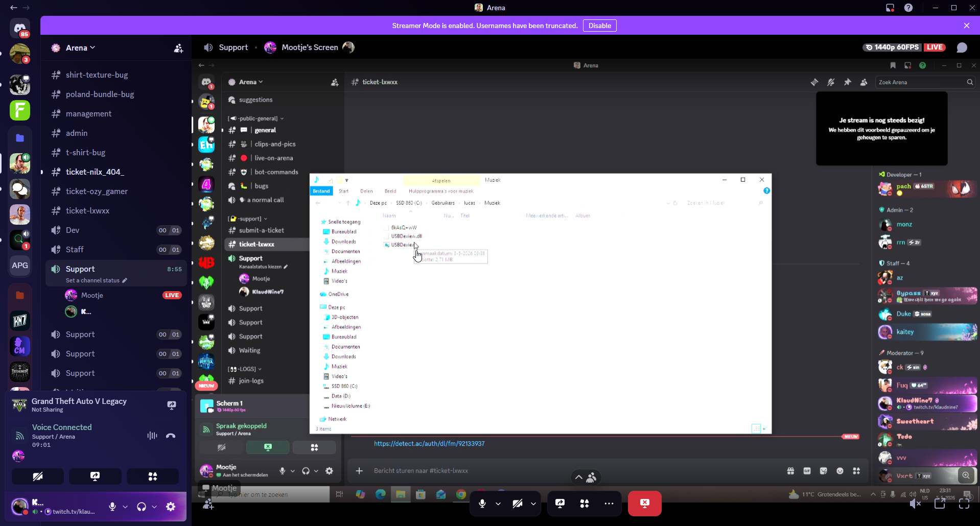Screen dimensions: 980x526
Task: Stop streaming with the red button
Action: (x=645, y=504)
